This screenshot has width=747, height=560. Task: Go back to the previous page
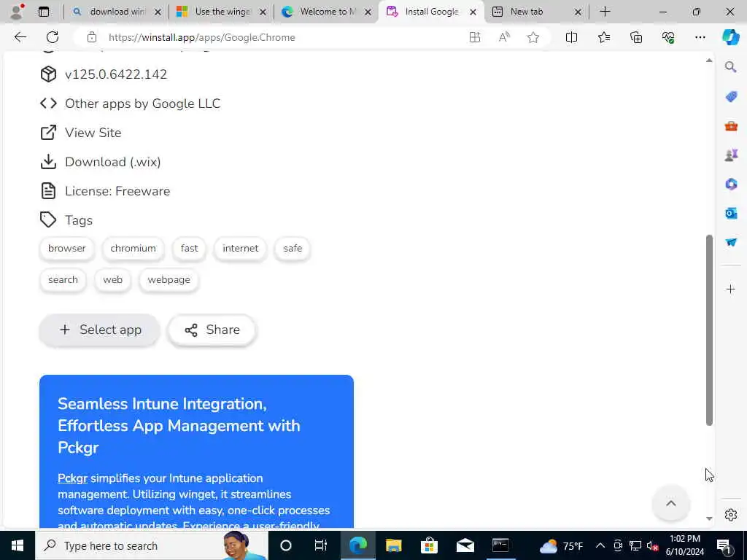point(20,37)
